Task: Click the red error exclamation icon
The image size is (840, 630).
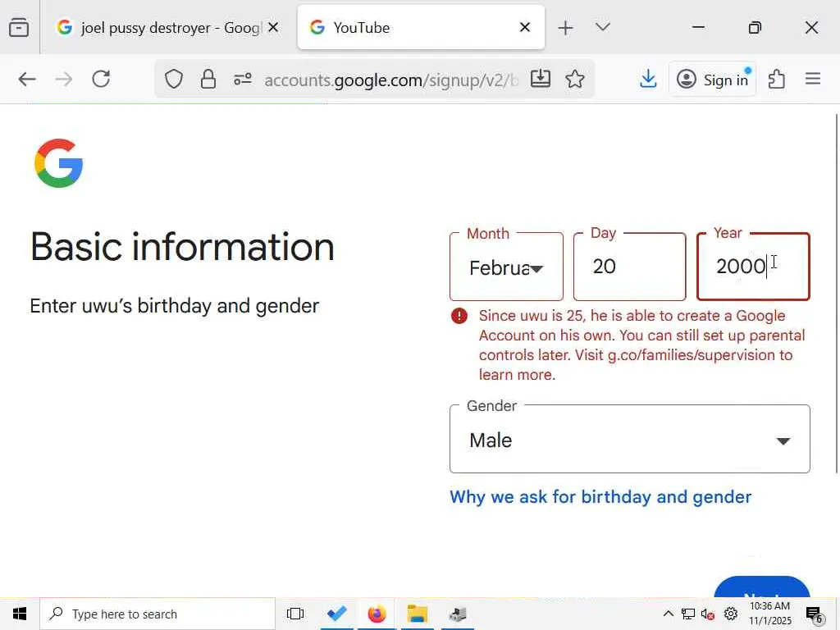Action: click(x=459, y=316)
